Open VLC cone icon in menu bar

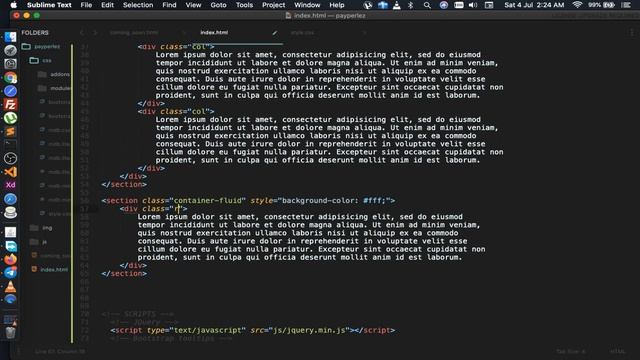click(x=397, y=5)
